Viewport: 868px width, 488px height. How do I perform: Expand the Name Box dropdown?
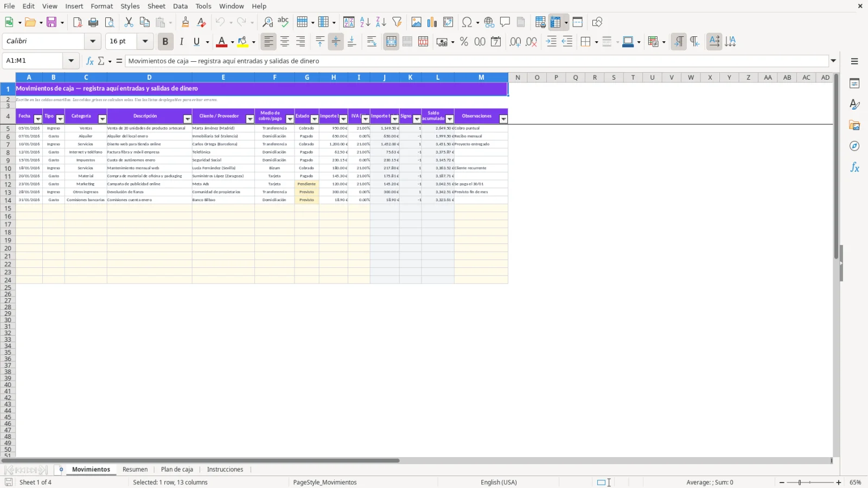(x=71, y=61)
